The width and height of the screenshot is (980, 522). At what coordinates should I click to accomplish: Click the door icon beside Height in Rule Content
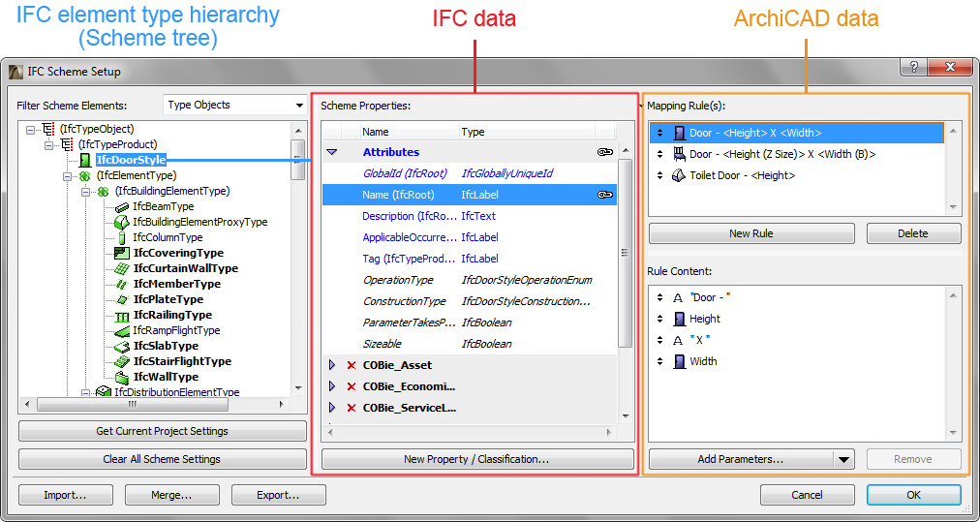680,319
